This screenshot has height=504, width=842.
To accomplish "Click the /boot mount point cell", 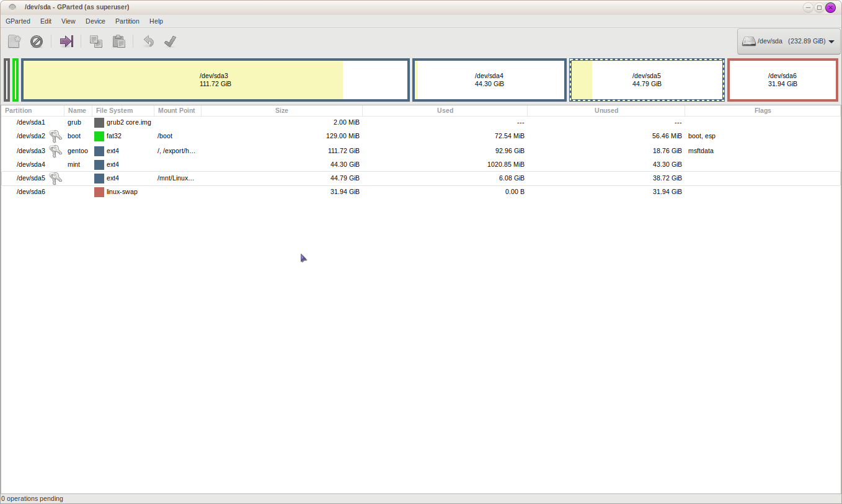I will point(165,136).
